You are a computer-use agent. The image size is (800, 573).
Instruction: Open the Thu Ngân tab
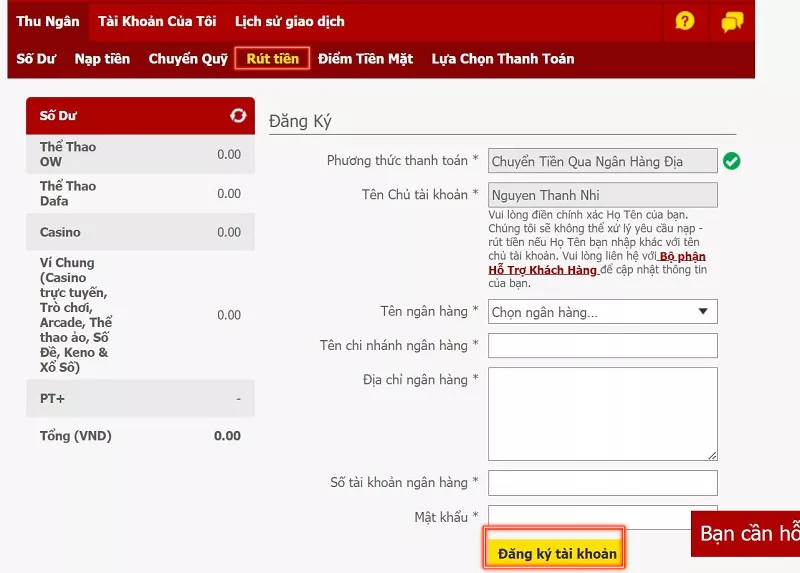tap(47, 21)
